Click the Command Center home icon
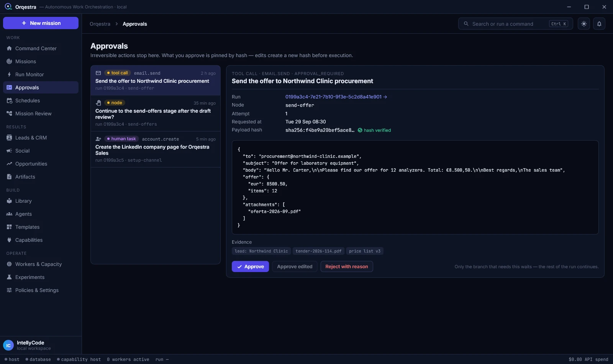 9,48
